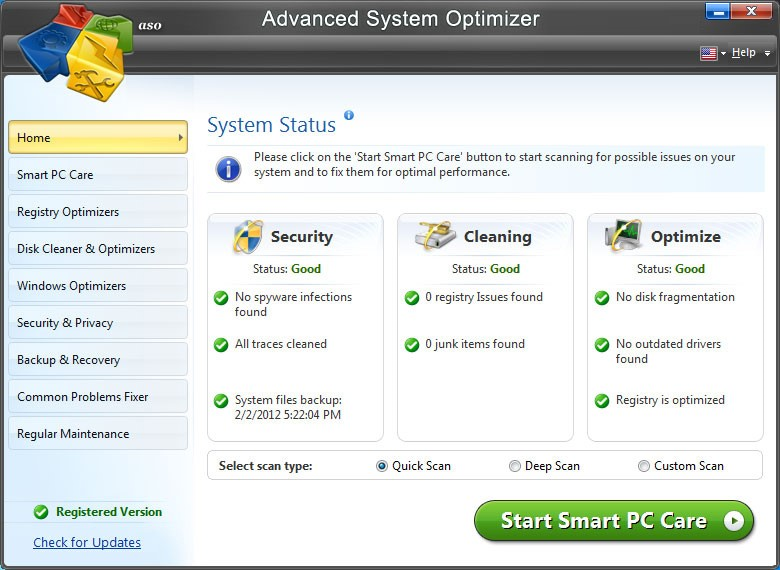
Task: Expand the Help menu dropdown arrow
Action: [768, 53]
